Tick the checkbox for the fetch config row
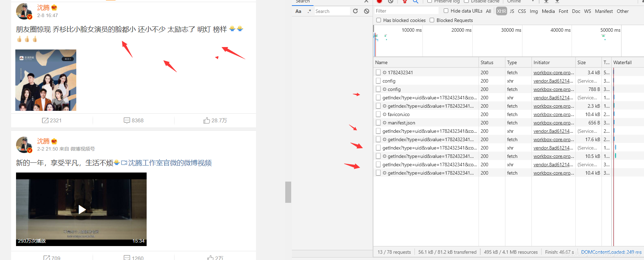 [378, 89]
